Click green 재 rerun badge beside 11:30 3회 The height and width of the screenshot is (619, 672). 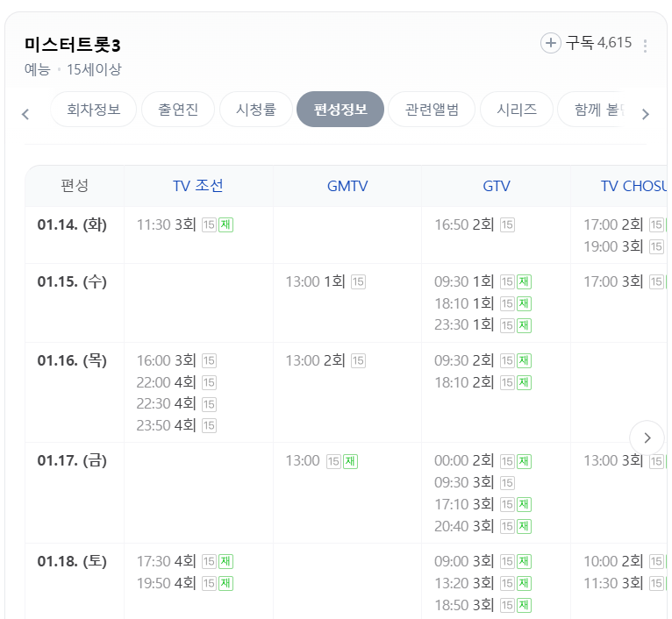tap(225, 224)
